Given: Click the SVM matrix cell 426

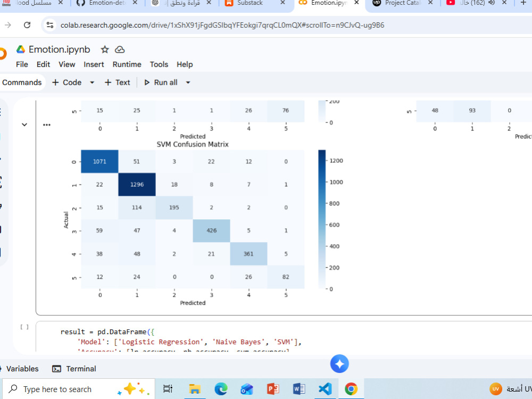Looking at the screenshot, I should [211, 231].
